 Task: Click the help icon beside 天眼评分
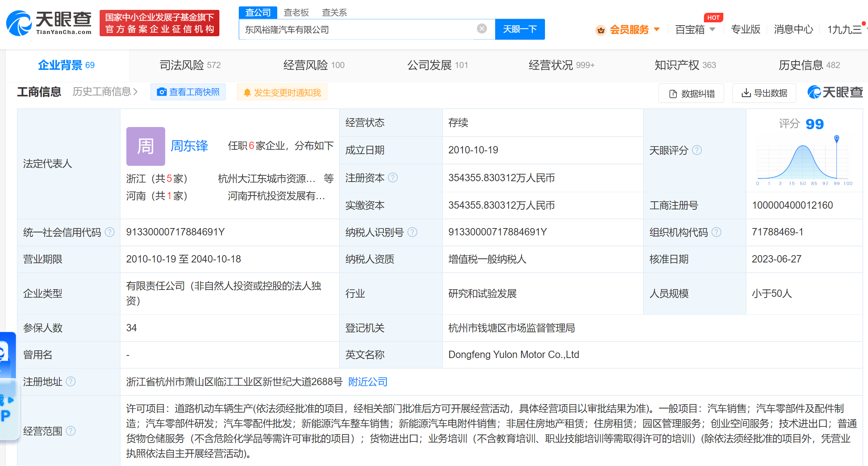tap(697, 150)
